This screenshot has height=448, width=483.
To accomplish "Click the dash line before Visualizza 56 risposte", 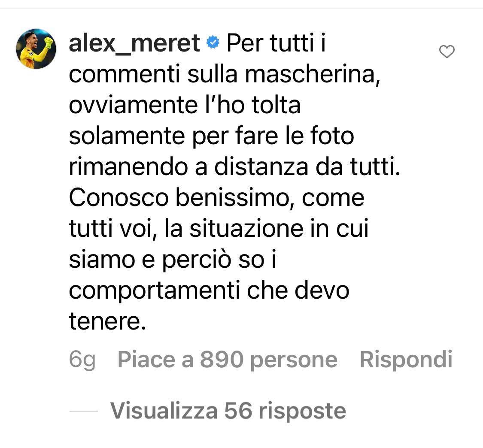I will point(83,411).
